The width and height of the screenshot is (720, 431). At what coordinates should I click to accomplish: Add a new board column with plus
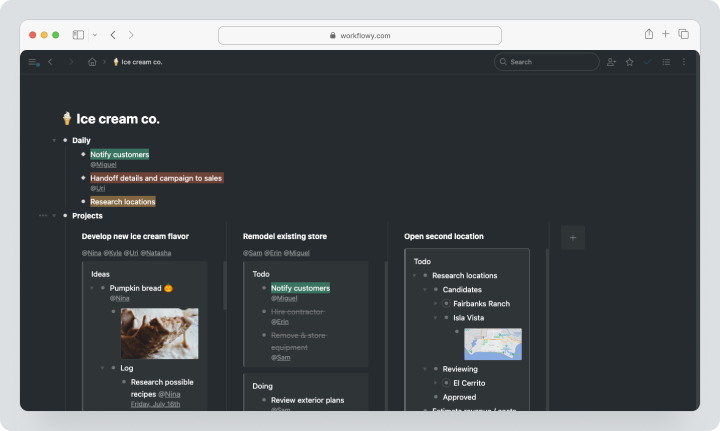tap(573, 238)
